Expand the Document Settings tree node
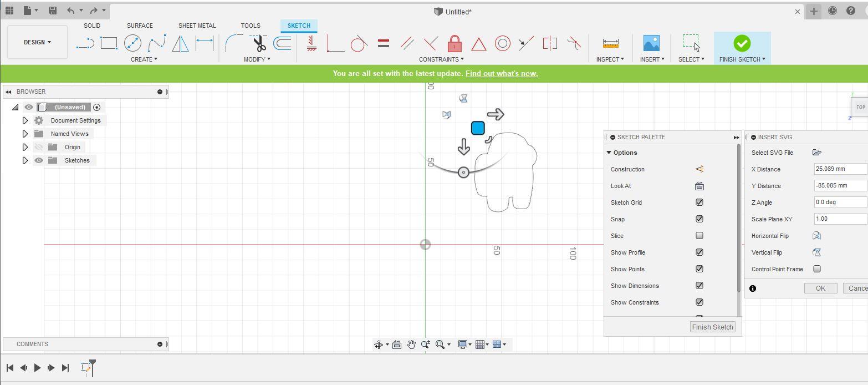 point(25,120)
